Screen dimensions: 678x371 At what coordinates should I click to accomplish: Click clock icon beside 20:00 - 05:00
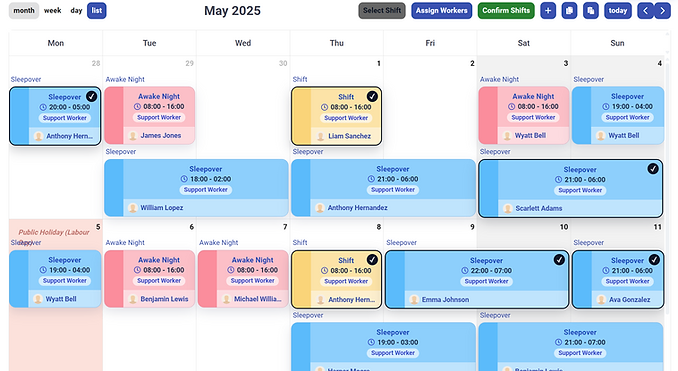tap(43, 107)
